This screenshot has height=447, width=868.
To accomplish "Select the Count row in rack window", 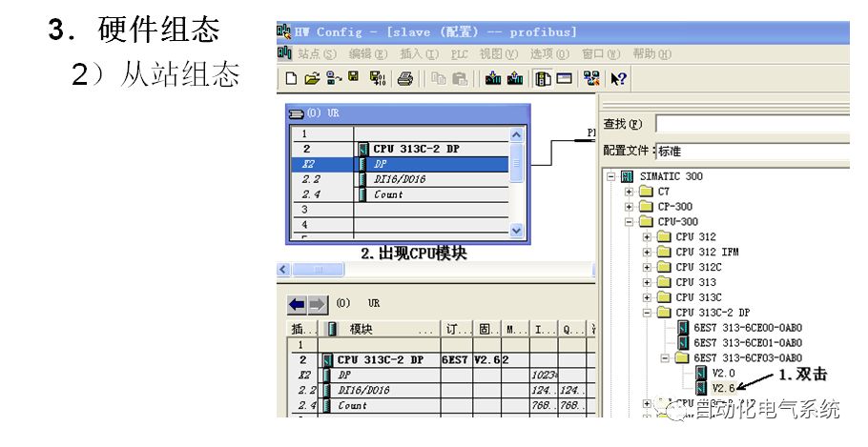I will click(400, 194).
